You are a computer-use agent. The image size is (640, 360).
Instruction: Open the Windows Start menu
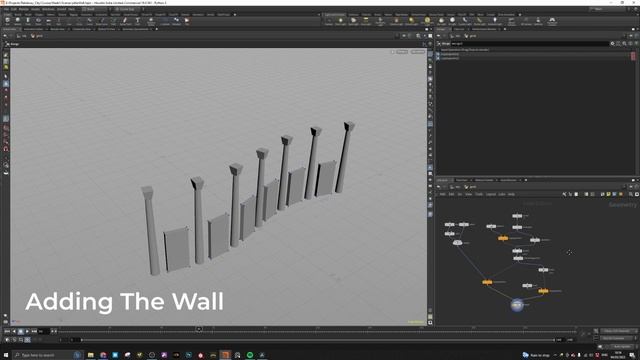click(x=6, y=355)
